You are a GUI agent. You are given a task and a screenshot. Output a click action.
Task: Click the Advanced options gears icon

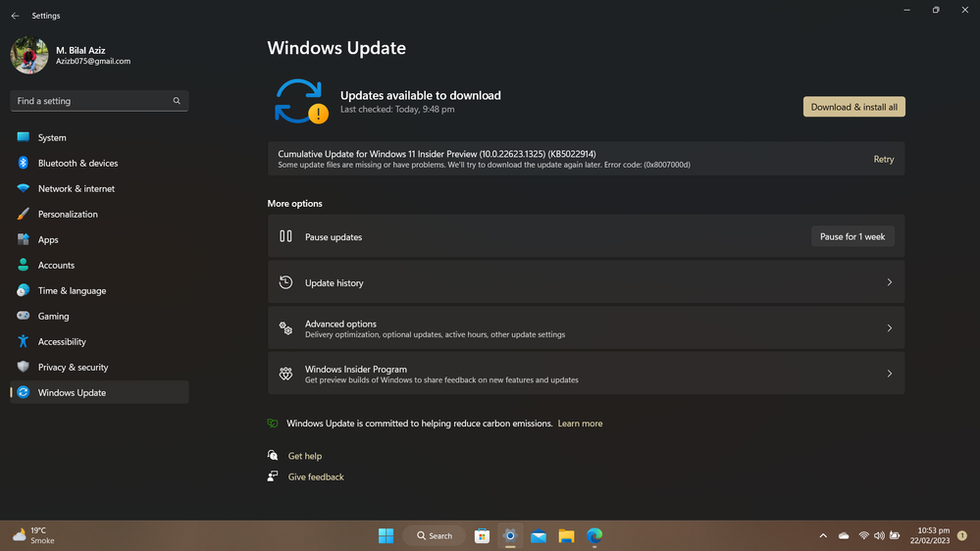[x=285, y=328]
